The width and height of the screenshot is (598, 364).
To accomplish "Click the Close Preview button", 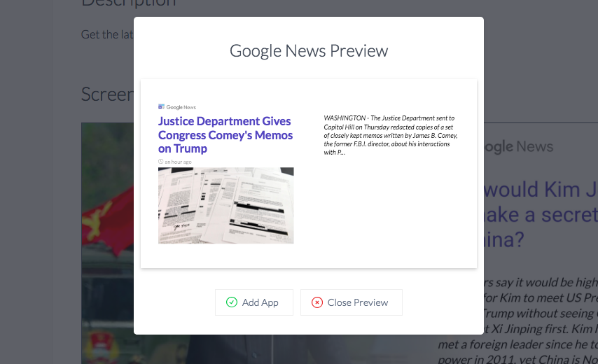I will coord(352,302).
